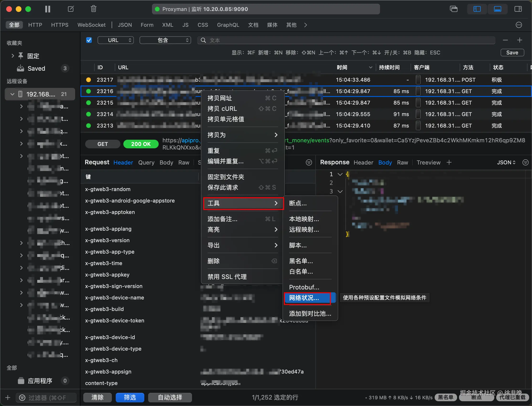Switch to the Response Treeview tab
Image resolution: width=532 pixels, height=406 pixels.
428,162
